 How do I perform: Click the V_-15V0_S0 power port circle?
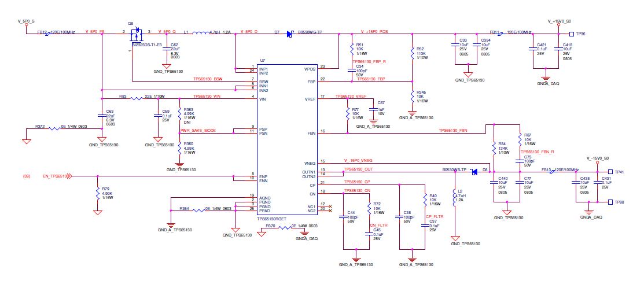598,163
